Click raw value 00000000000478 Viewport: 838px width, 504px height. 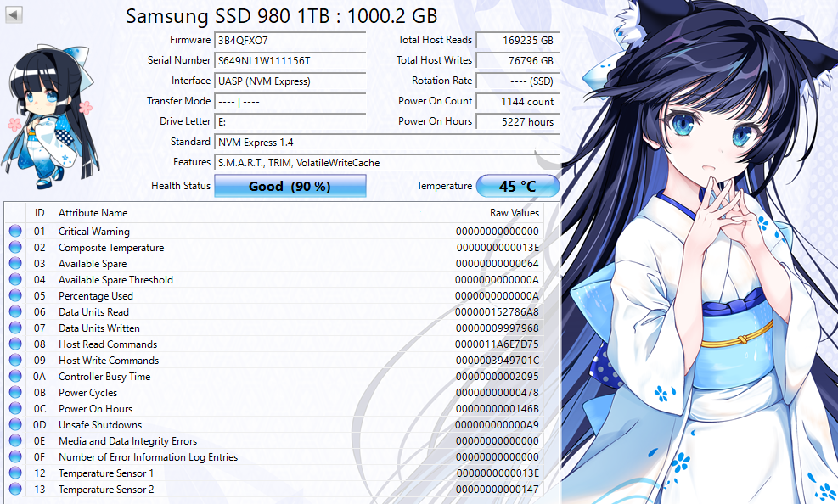[x=497, y=392]
